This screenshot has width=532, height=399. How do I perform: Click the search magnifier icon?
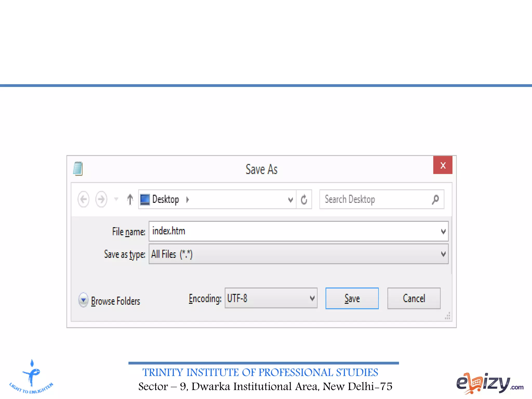(x=435, y=199)
